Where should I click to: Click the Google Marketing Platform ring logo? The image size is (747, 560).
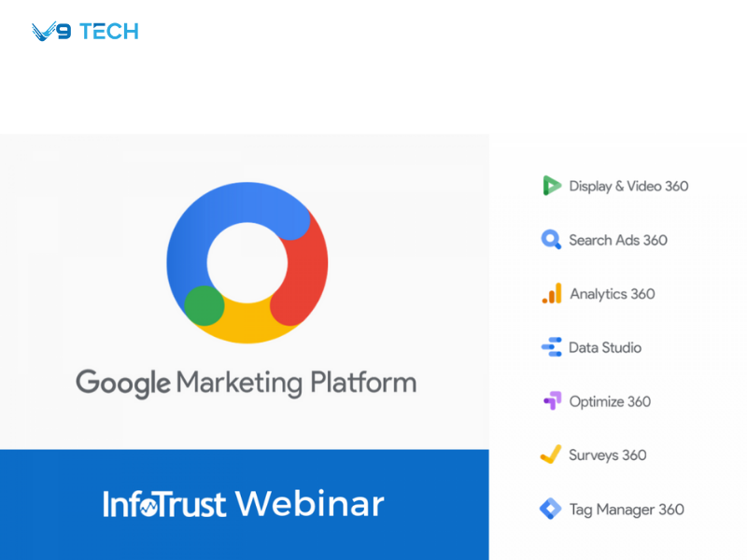pyautogui.click(x=246, y=263)
